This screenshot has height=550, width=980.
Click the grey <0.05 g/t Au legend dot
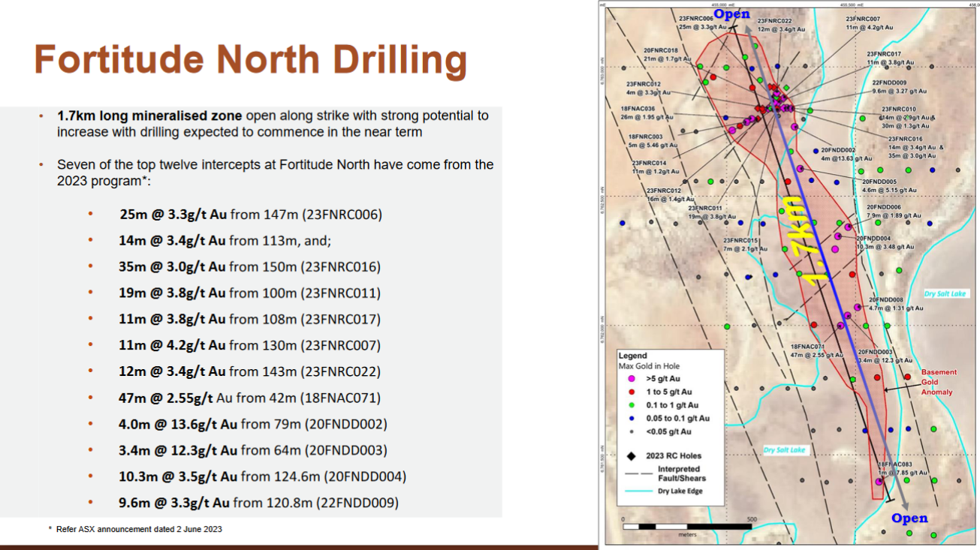630,431
